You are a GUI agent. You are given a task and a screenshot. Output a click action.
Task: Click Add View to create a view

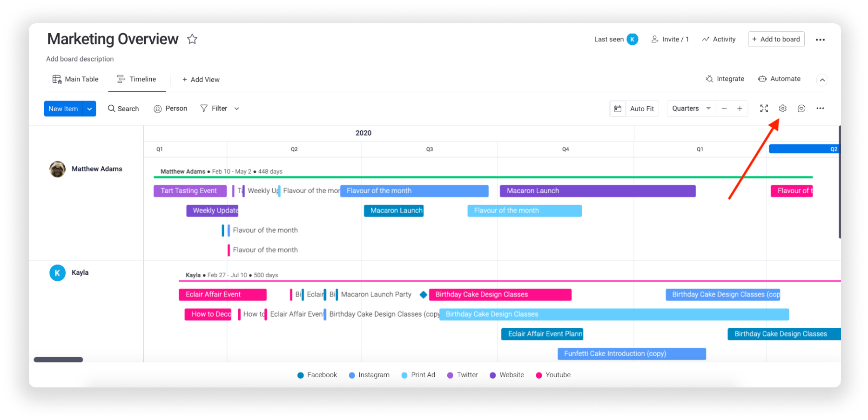click(x=201, y=80)
